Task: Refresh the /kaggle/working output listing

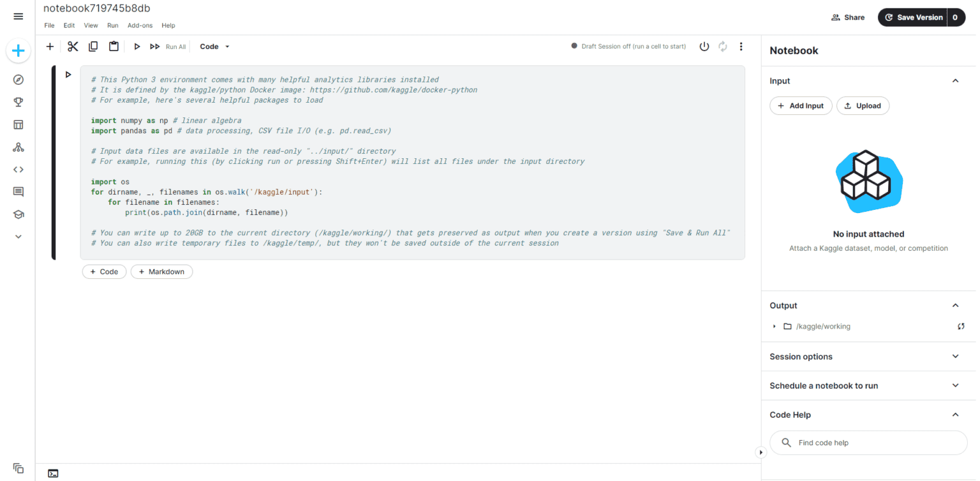Action: (961, 326)
